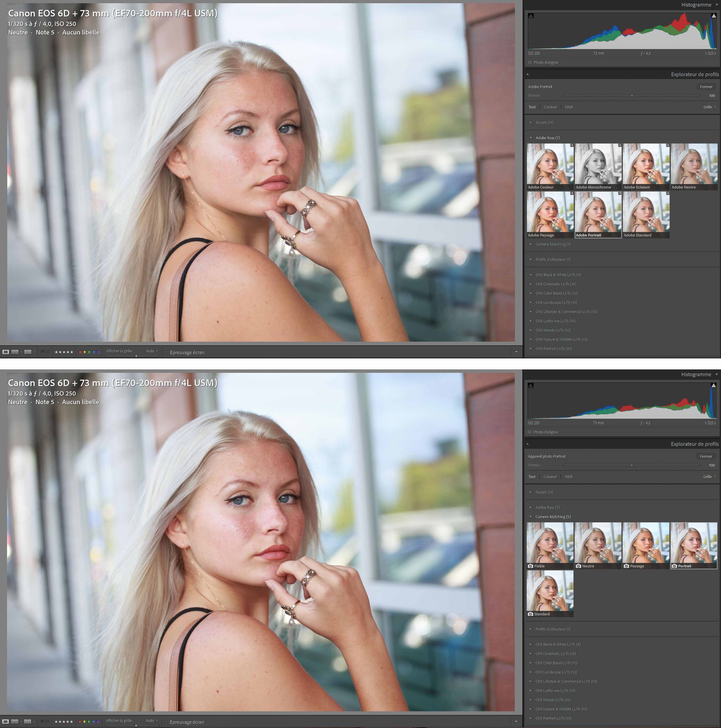Open the N&B profiles tab

tap(569, 107)
